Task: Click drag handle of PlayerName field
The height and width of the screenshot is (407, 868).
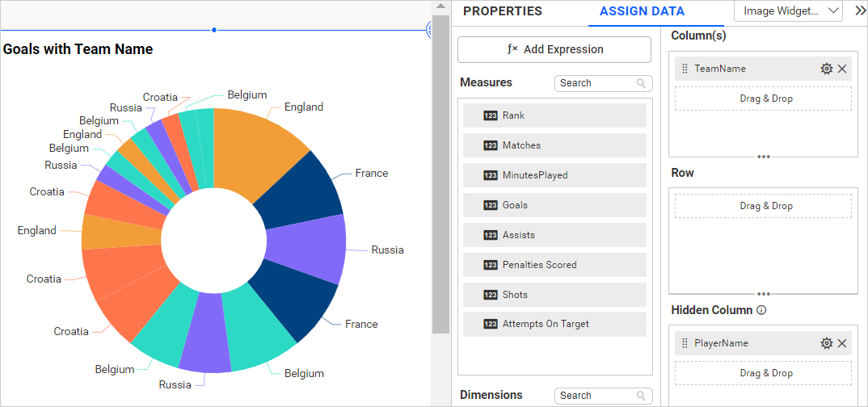Action: 685,343
